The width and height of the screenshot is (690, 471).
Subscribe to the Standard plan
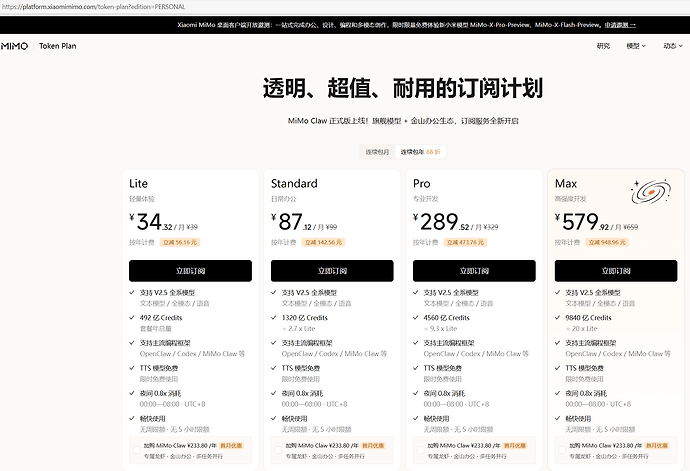332,271
